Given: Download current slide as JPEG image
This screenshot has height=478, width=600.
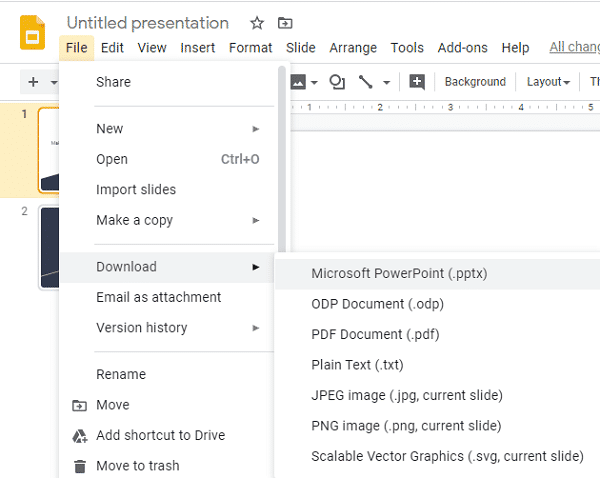Looking at the screenshot, I should [x=437, y=395].
